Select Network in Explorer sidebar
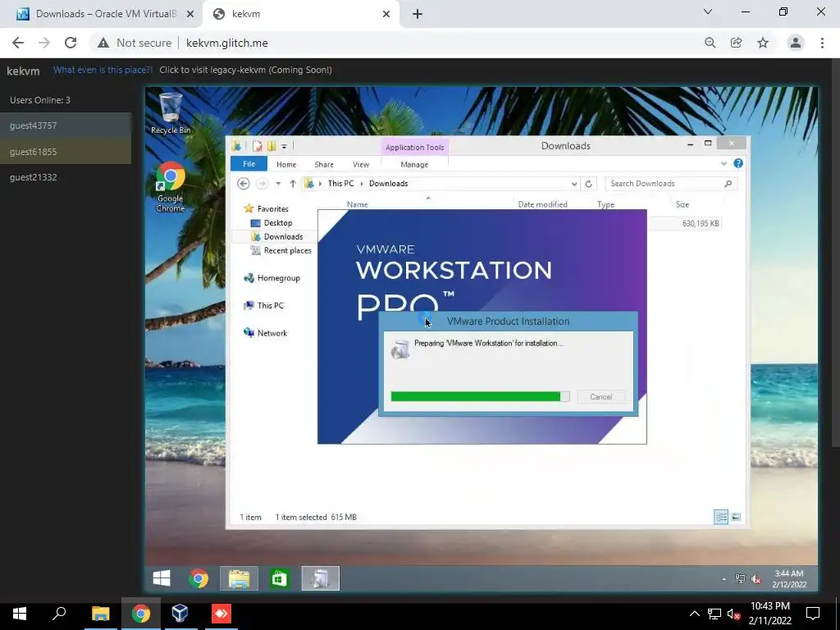This screenshot has height=630, width=840. [265, 333]
